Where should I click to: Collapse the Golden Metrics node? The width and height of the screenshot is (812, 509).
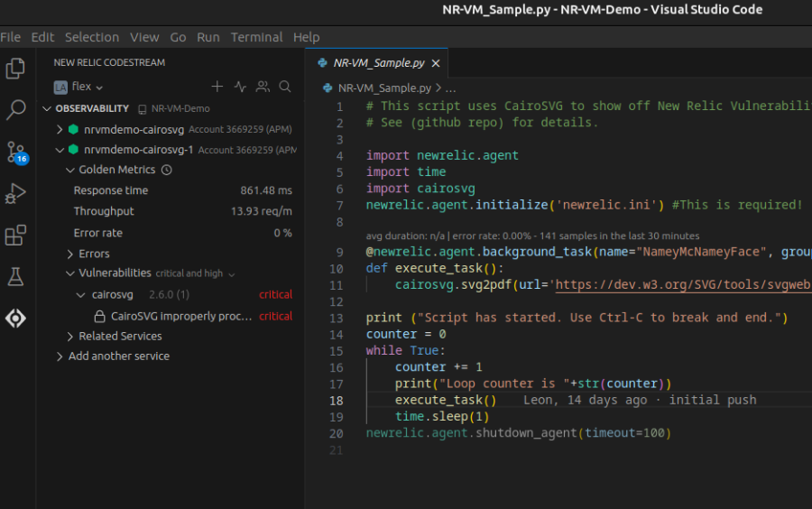[x=69, y=170]
